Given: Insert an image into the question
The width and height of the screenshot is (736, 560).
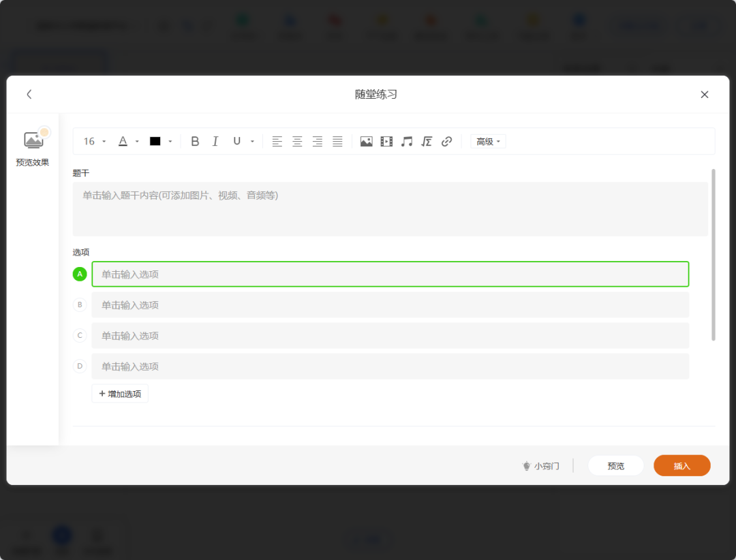Looking at the screenshot, I should [x=366, y=142].
